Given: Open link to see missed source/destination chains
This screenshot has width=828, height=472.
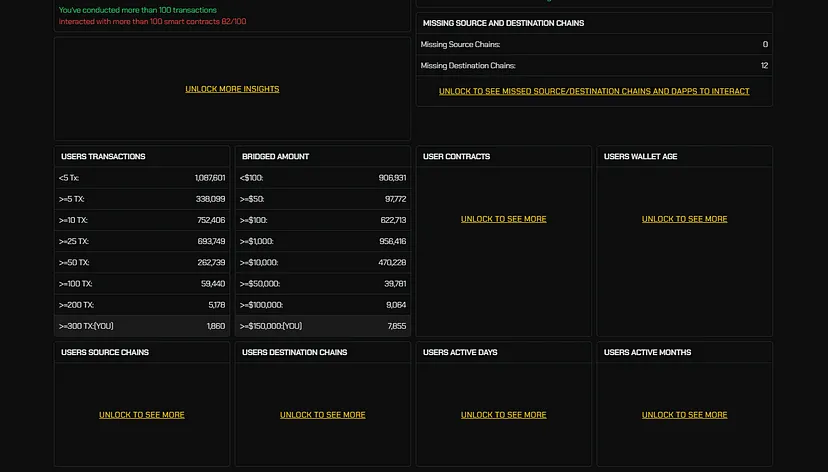Looking at the screenshot, I should coord(594,91).
